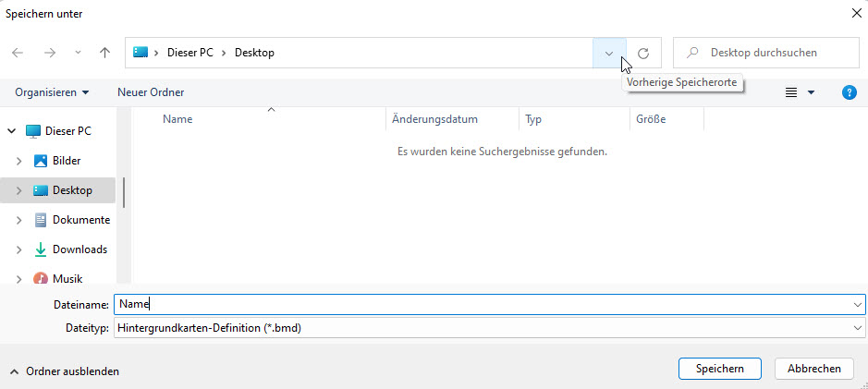This screenshot has width=868, height=389.
Task: Select Dokumente in the navigation tree
Action: click(x=80, y=220)
